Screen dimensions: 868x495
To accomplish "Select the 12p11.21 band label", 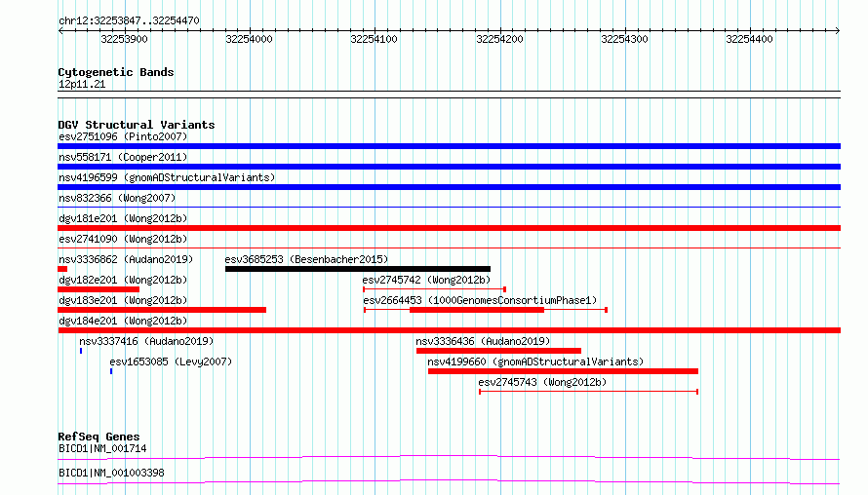I will [x=82, y=84].
